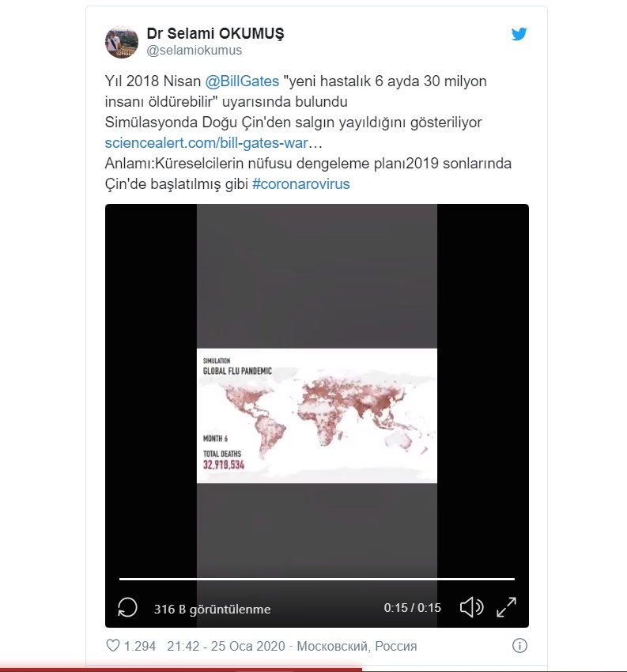Seek along the video progress bar
This screenshot has width=627, height=672.
317,579
